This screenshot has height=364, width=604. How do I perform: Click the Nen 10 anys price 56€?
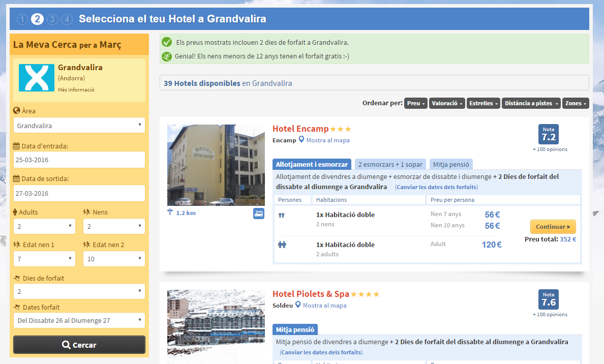(492, 226)
